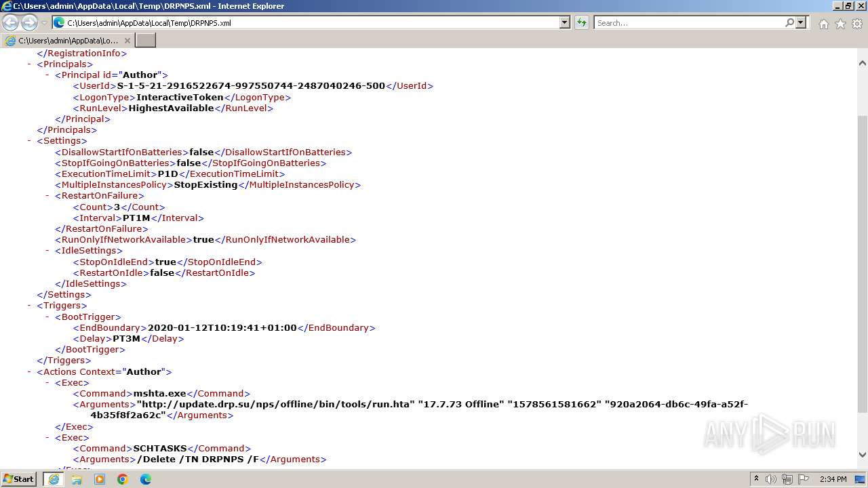Collapse the Principal id Author node
Viewport: 868px width, 488px height.
47,75
